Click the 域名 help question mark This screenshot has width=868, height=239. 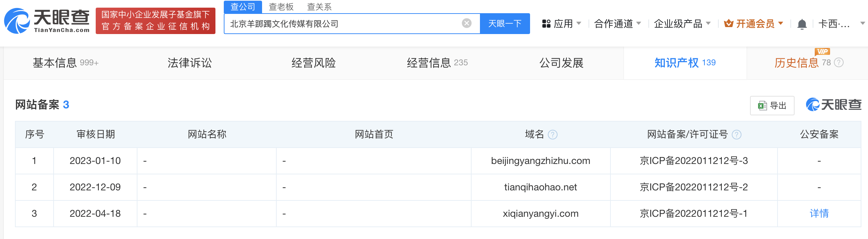pyautogui.click(x=553, y=134)
